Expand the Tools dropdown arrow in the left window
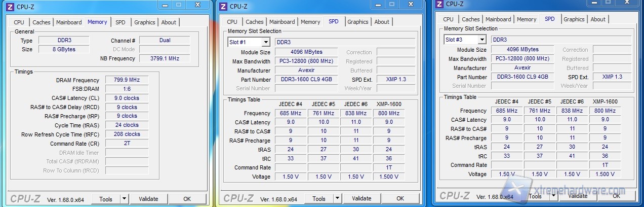Viewport: 644px width, 207px height. click(125, 199)
